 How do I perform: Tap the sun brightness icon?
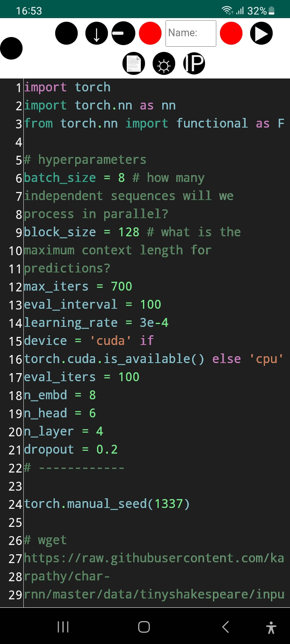pyautogui.click(x=164, y=63)
